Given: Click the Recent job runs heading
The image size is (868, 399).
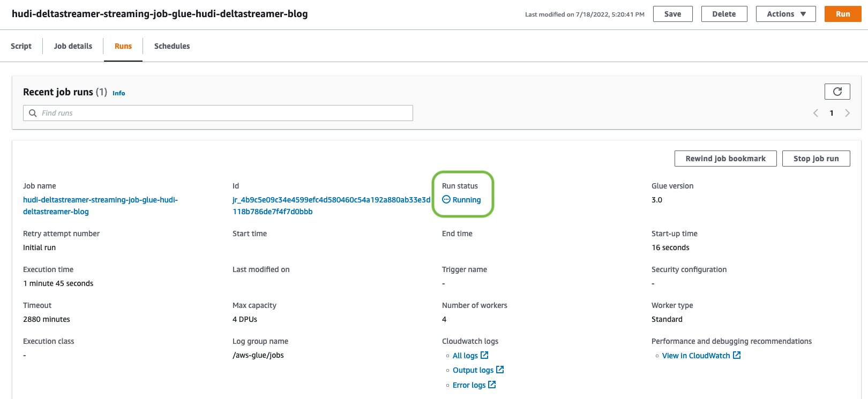Looking at the screenshot, I should 58,92.
